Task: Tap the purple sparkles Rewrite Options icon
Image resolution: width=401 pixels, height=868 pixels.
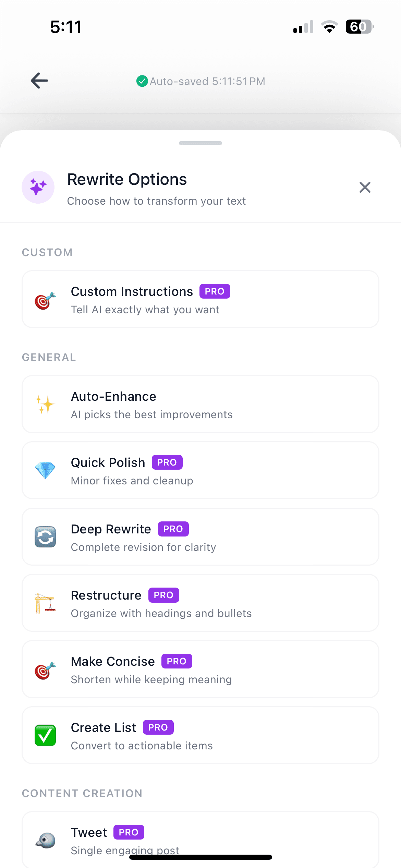Action: (x=38, y=187)
